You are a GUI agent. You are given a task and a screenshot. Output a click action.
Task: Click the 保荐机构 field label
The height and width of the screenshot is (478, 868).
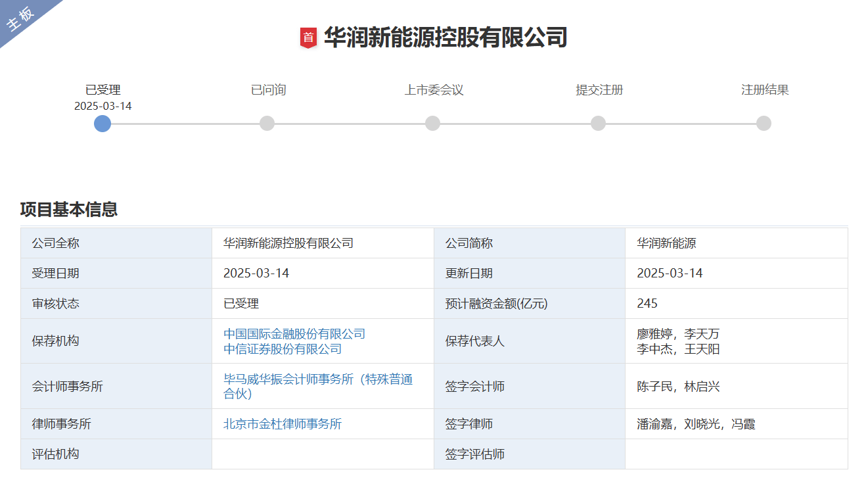coord(56,341)
